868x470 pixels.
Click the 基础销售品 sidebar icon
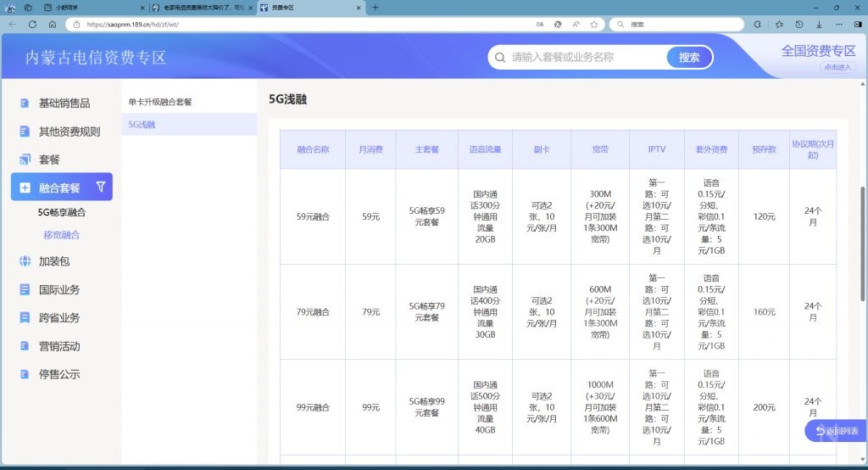point(25,104)
